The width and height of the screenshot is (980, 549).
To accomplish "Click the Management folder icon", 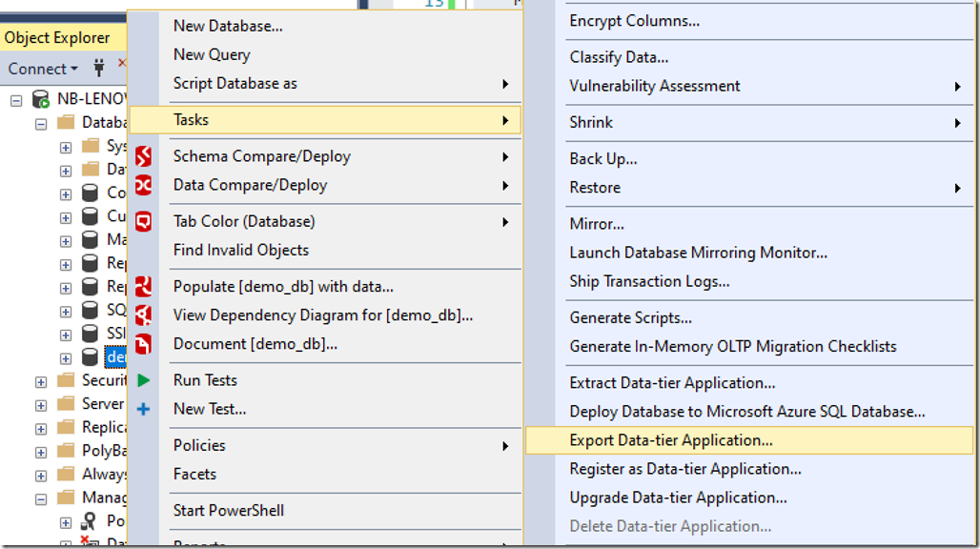I will click(x=66, y=498).
